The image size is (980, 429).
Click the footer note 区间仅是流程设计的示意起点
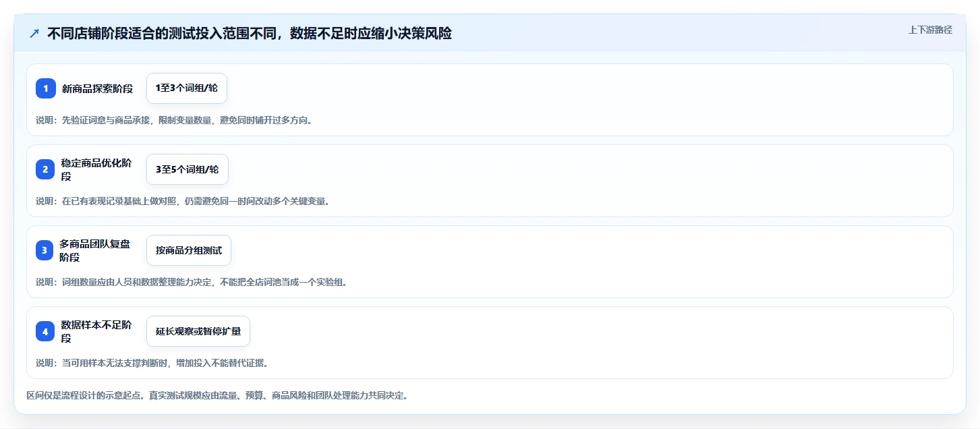tap(217, 395)
